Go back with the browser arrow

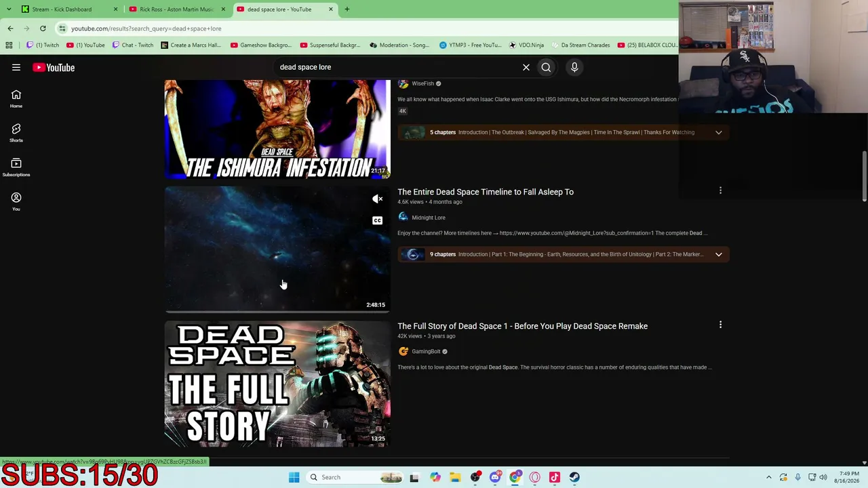10,28
